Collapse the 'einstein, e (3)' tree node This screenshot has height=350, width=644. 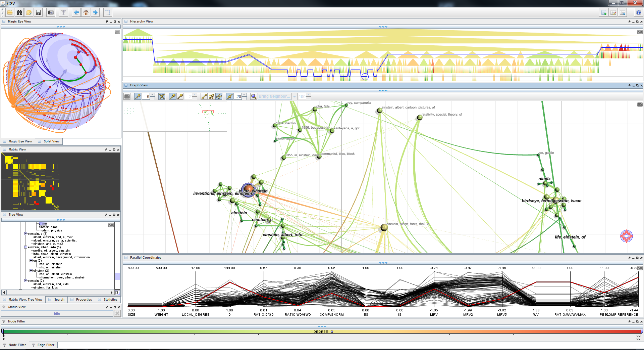click(25, 234)
